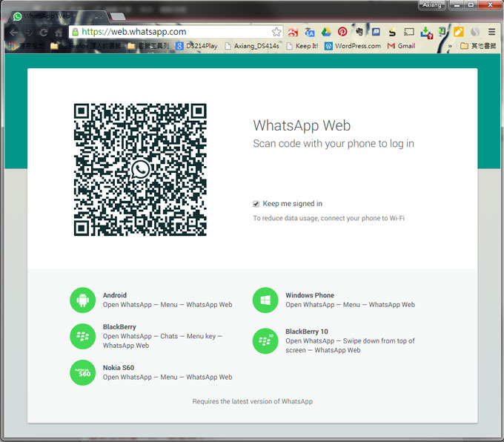Uncheck the Keep me signed in checkbox
The height and width of the screenshot is (442, 504).
pyautogui.click(x=256, y=204)
